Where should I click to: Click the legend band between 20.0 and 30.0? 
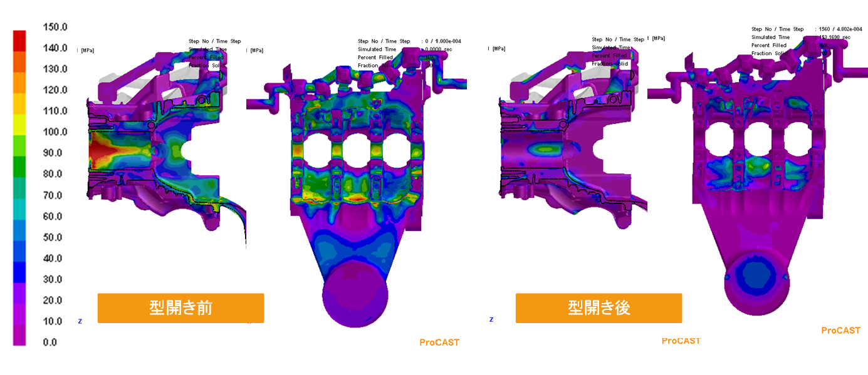click(20, 292)
